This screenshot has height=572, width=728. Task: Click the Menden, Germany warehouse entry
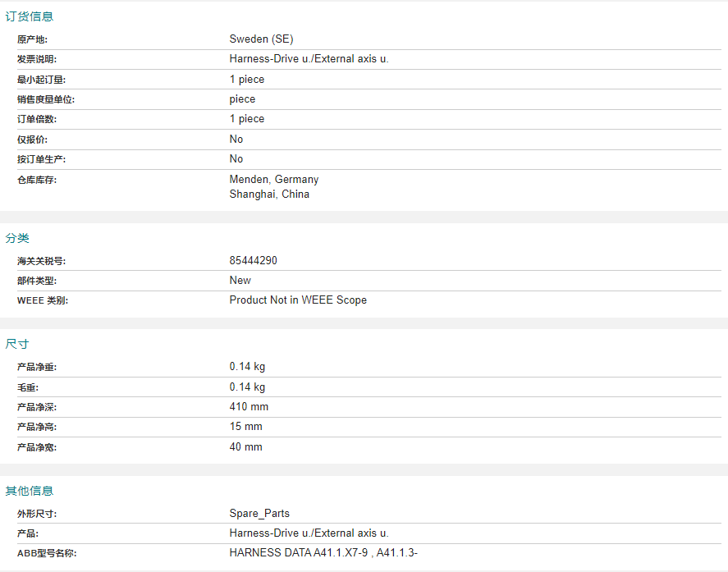tap(273, 179)
